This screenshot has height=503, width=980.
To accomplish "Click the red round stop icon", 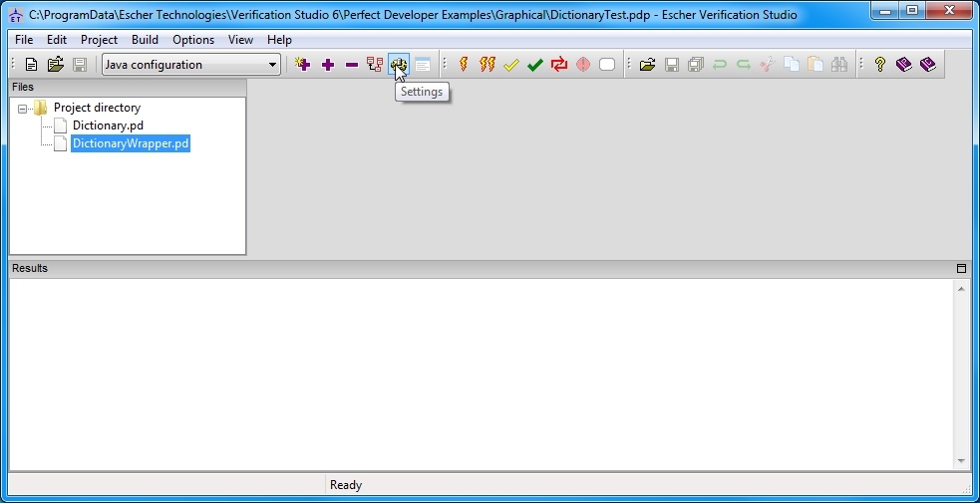I will click(582, 65).
